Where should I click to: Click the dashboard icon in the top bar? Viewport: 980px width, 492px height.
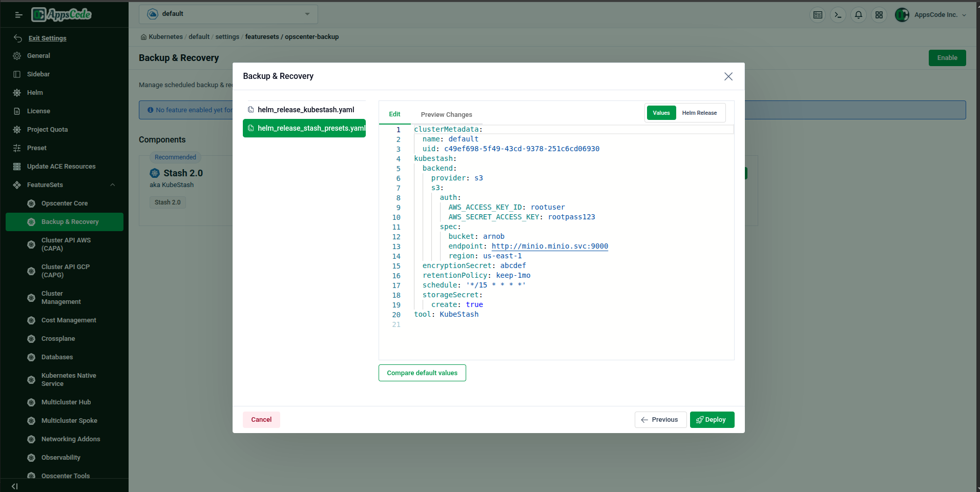817,15
